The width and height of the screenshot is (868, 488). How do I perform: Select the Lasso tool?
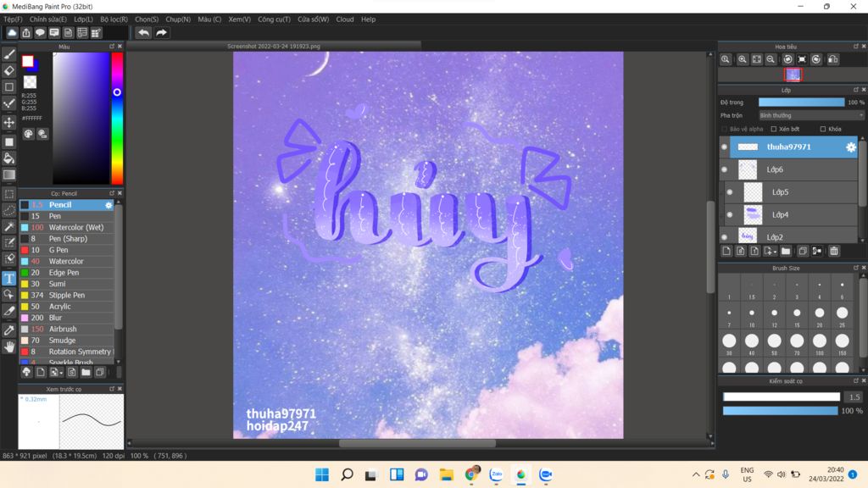8,210
